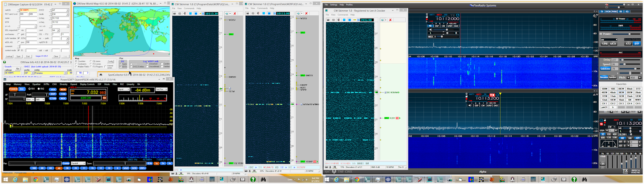The height and width of the screenshot is (184, 644).
Task: Click the ATU button in FlexRadio panel
Action: [628, 44]
